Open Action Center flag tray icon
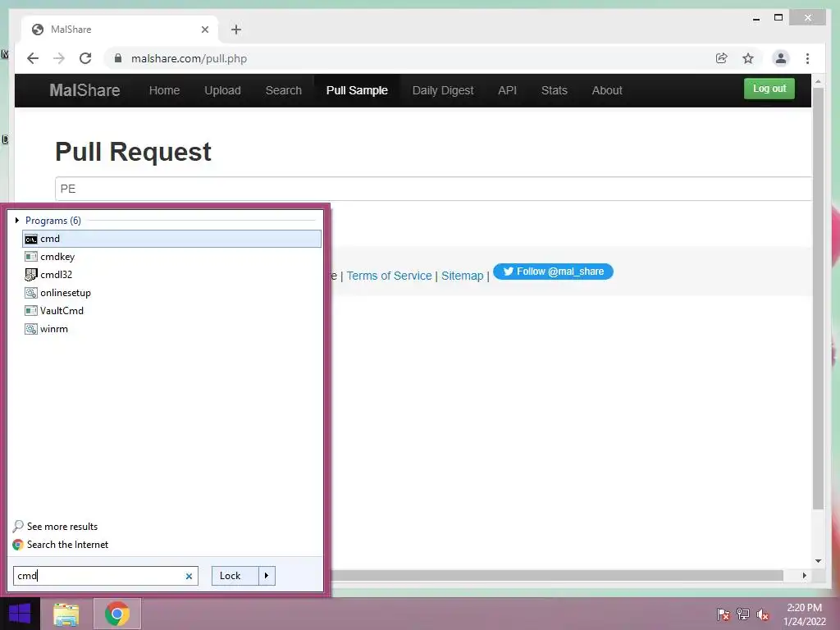 point(723,614)
